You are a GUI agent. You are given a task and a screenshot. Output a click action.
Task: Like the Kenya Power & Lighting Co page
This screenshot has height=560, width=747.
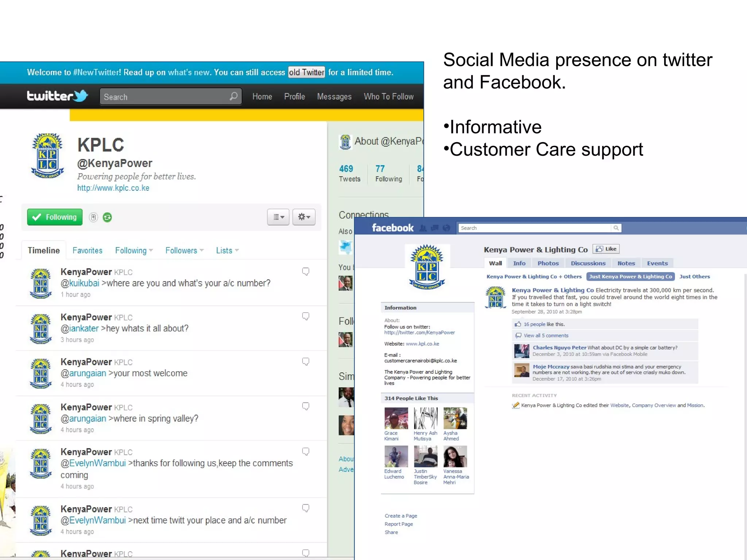point(606,249)
